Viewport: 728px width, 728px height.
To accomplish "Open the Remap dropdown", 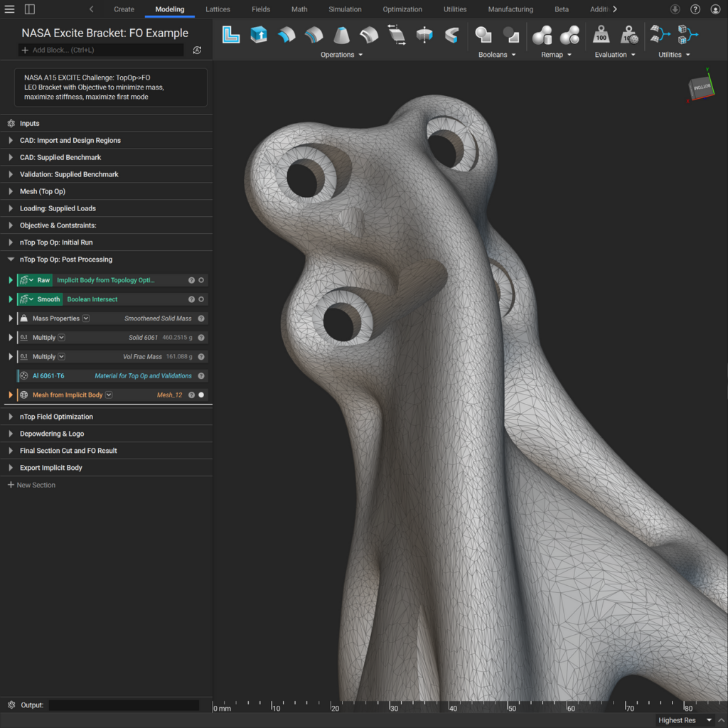I will pos(556,55).
